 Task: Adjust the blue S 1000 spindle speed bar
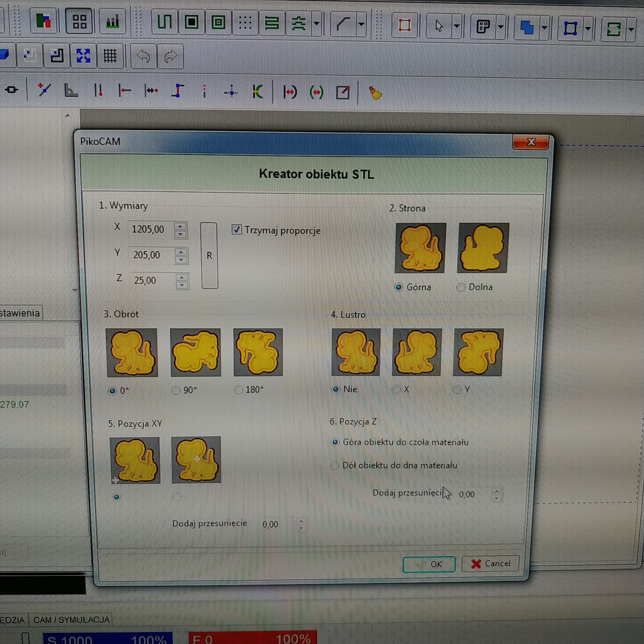click(x=107, y=638)
